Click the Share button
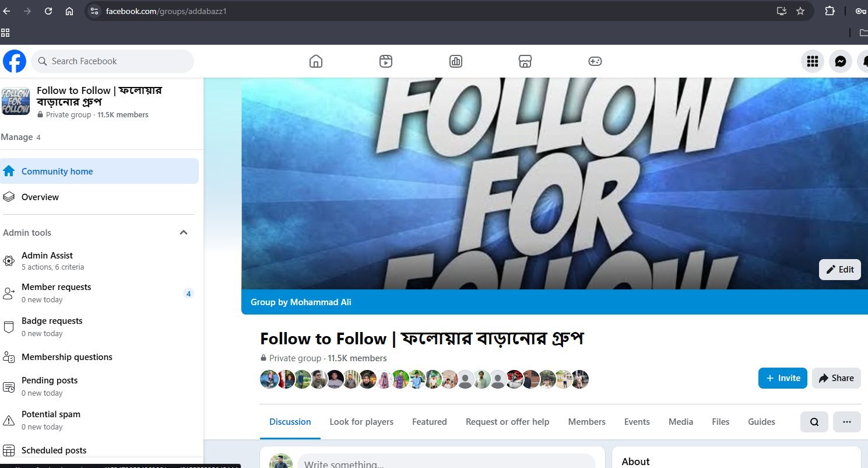Screen dimensions: 868x468 (837, 378)
